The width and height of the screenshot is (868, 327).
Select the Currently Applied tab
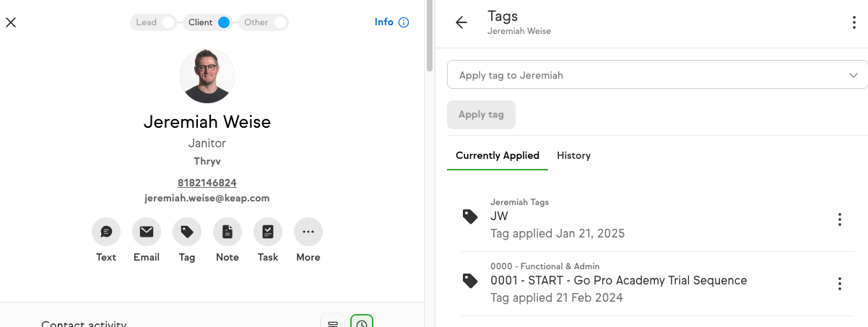[x=498, y=155]
